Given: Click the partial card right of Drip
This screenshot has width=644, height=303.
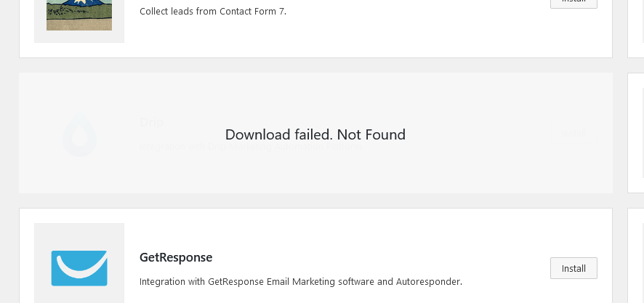Looking at the screenshot, I should point(636,132).
